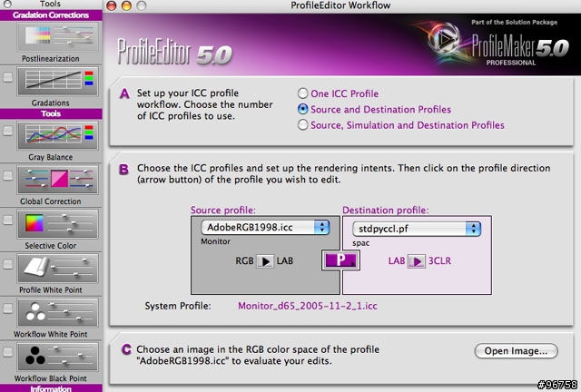This screenshot has width=581, height=392.
Task: Open the Workflow Black Point tool icon
Action: pyautogui.click(x=57, y=357)
